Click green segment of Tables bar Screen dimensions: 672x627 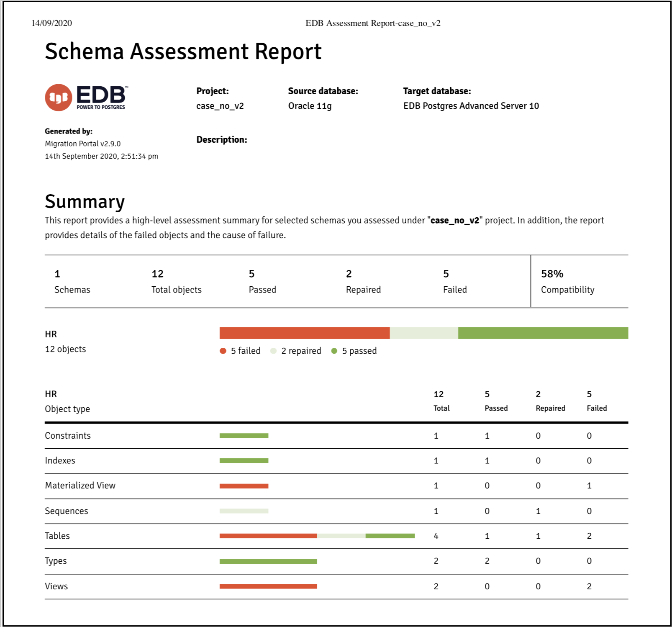point(390,536)
